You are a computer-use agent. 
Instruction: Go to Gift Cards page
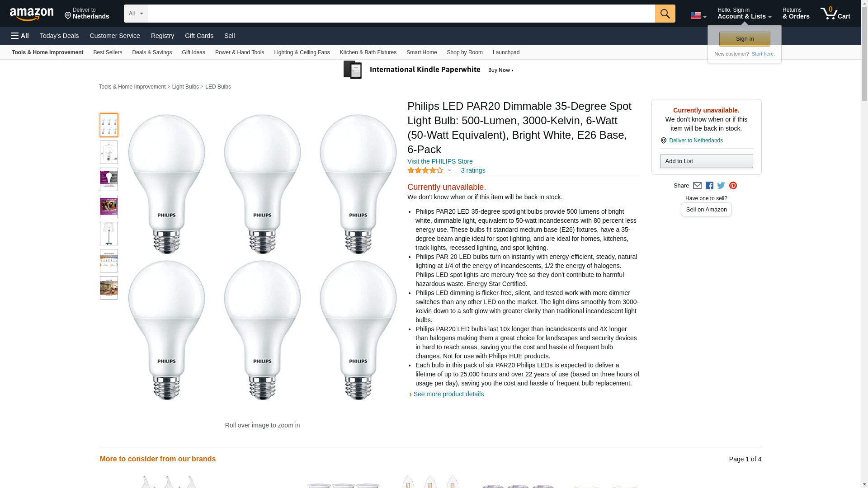coord(199,36)
